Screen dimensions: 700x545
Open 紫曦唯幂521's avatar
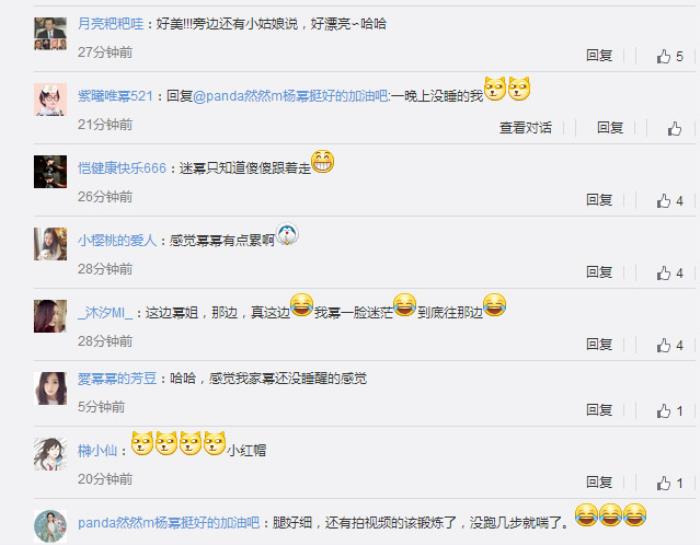tap(50, 99)
